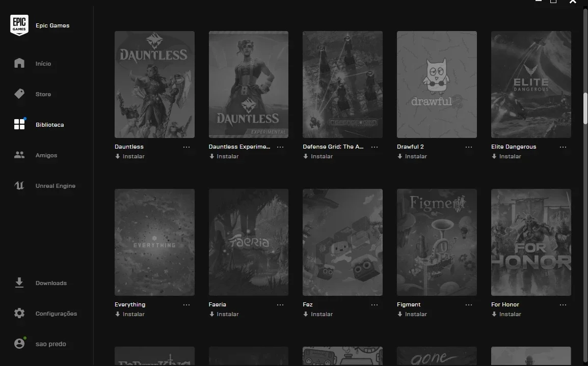Click the Dauntless game title text
588x366 pixels.
coord(129,147)
